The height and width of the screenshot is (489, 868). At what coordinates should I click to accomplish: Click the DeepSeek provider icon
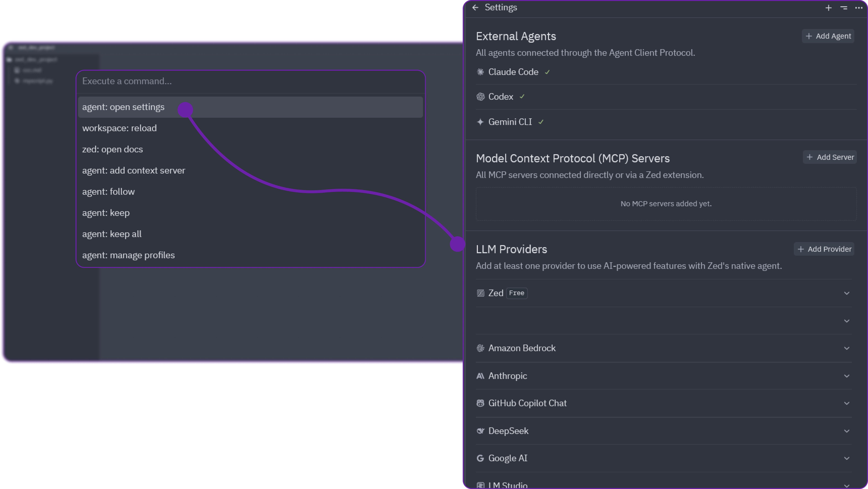(x=480, y=431)
